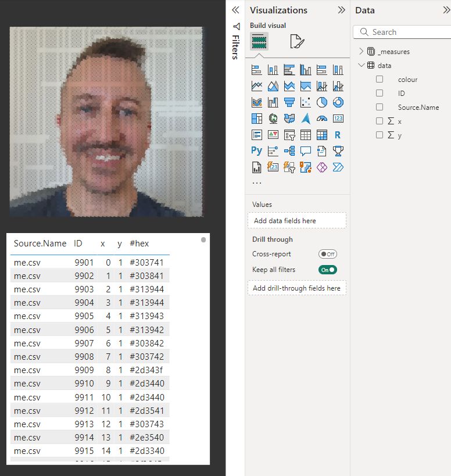Click the Add drill-through fields here well
Screen dimensions: 451x476
point(297,288)
